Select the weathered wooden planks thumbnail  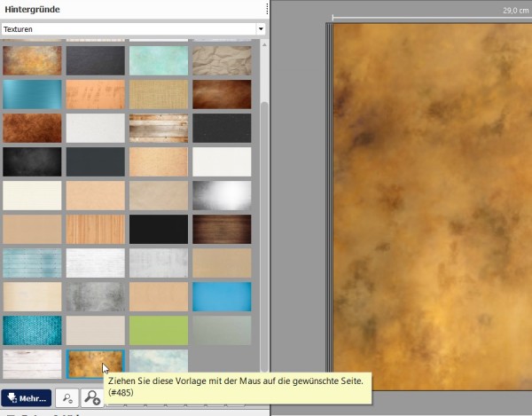(x=159, y=128)
